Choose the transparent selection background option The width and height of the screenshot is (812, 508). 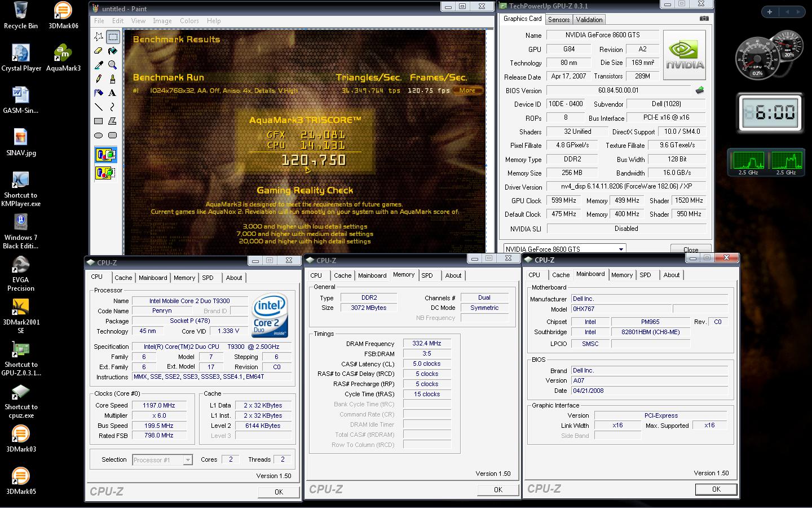(105, 173)
